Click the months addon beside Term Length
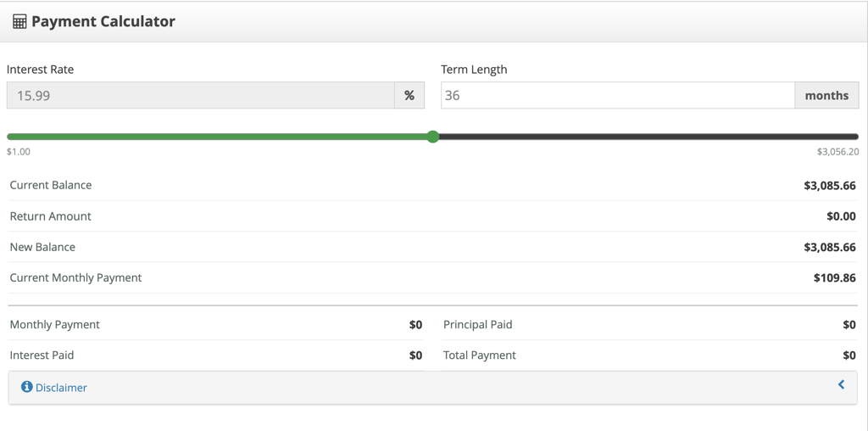This screenshot has width=868, height=431. click(827, 95)
